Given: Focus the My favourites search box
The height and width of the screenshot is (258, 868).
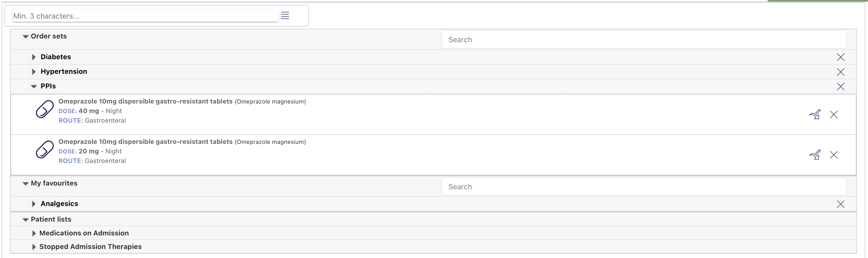Looking at the screenshot, I should [x=644, y=187].
